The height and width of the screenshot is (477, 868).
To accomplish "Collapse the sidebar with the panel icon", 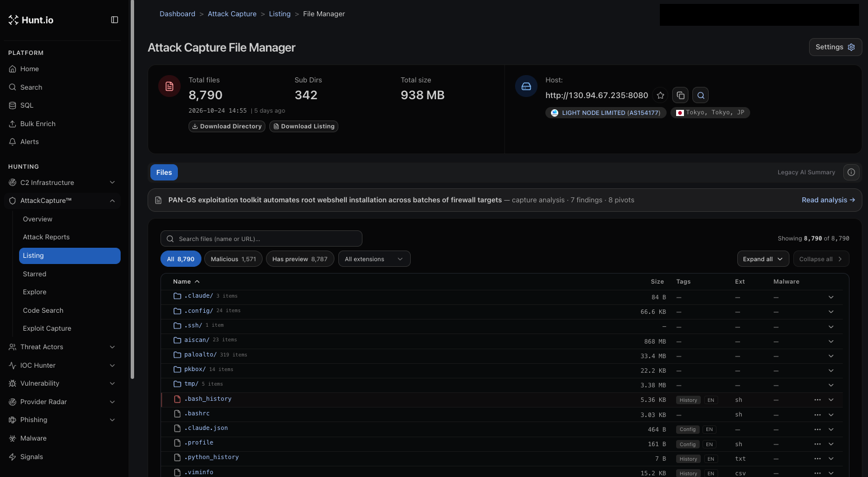I will 114,20.
